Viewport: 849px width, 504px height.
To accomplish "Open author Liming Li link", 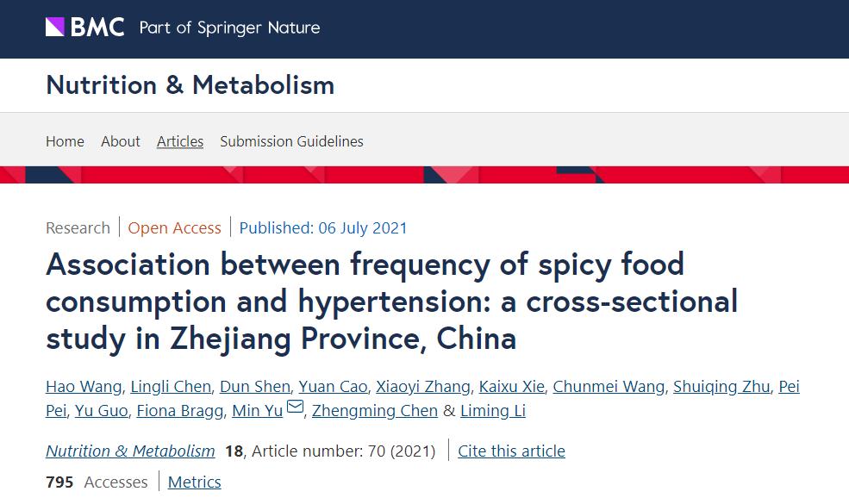I will 493,411.
